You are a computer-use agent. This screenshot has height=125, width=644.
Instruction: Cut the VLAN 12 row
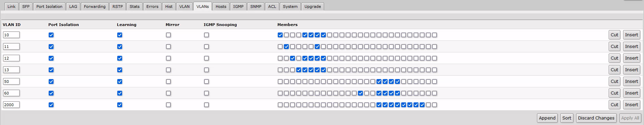[615, 58]
